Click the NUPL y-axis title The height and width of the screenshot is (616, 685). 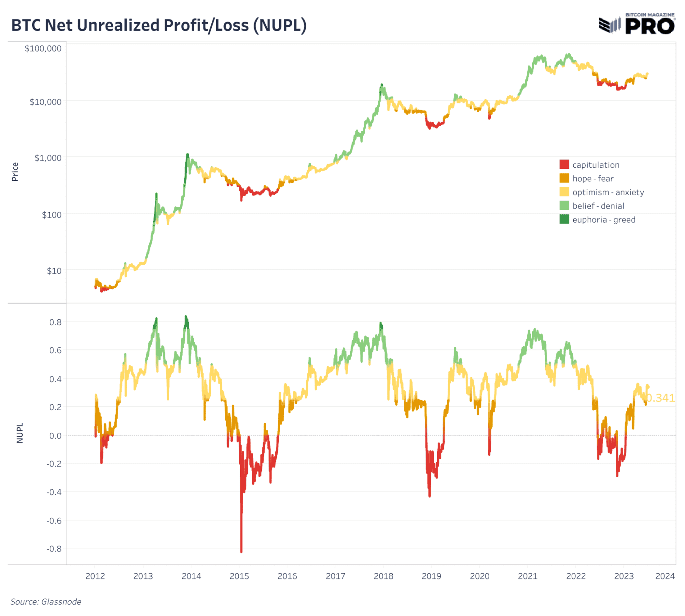20,433
